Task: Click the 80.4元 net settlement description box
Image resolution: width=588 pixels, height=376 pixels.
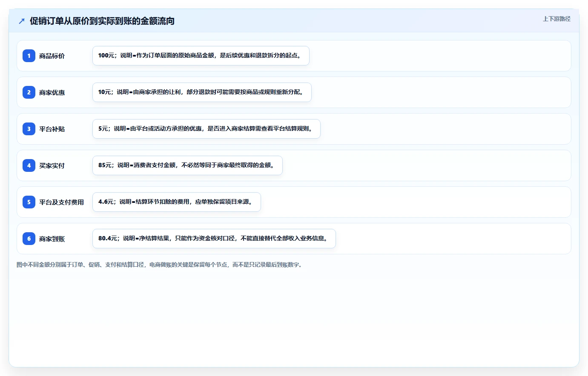Action: (214, 239)
